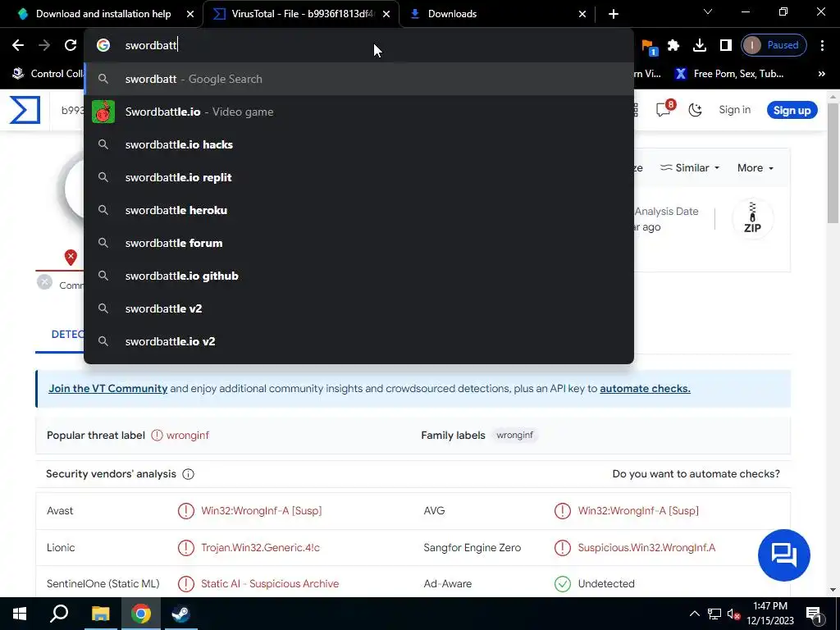Toggle the browser side panel icon

click(726, 46)
